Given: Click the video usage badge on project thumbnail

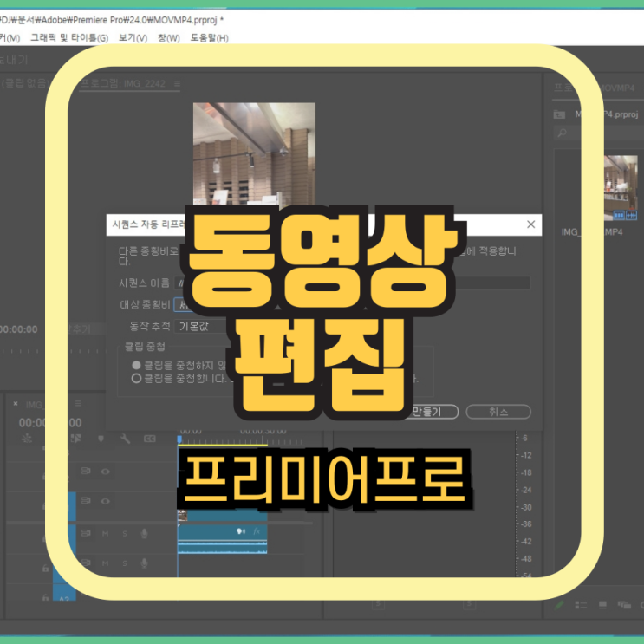Looking at the screenshot, I should point(619,215).
